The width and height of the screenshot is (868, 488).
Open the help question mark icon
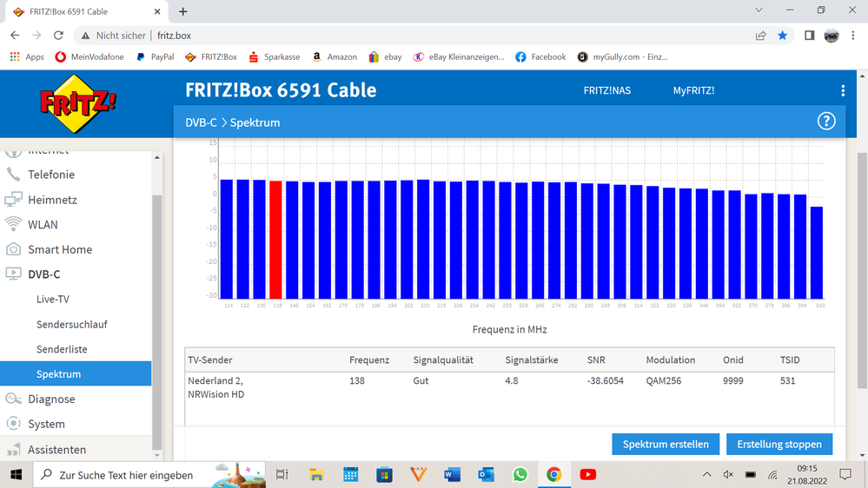tap(826, 122)
